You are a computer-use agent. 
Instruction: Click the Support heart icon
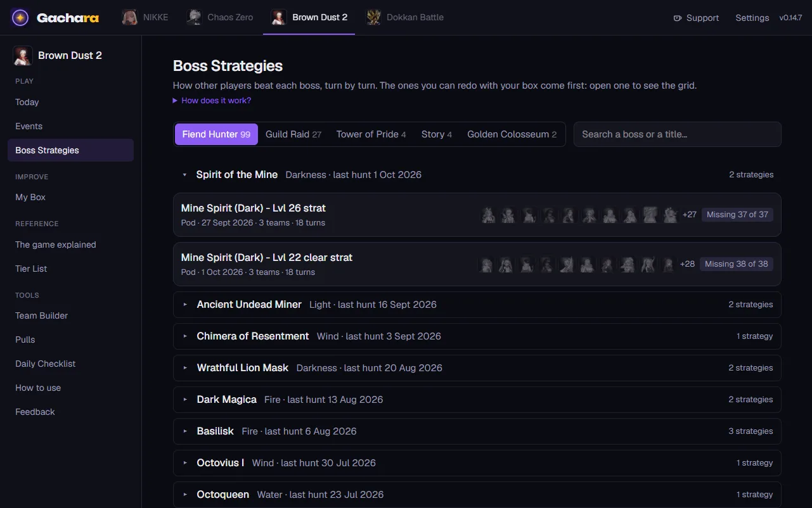tap(678, 18)
